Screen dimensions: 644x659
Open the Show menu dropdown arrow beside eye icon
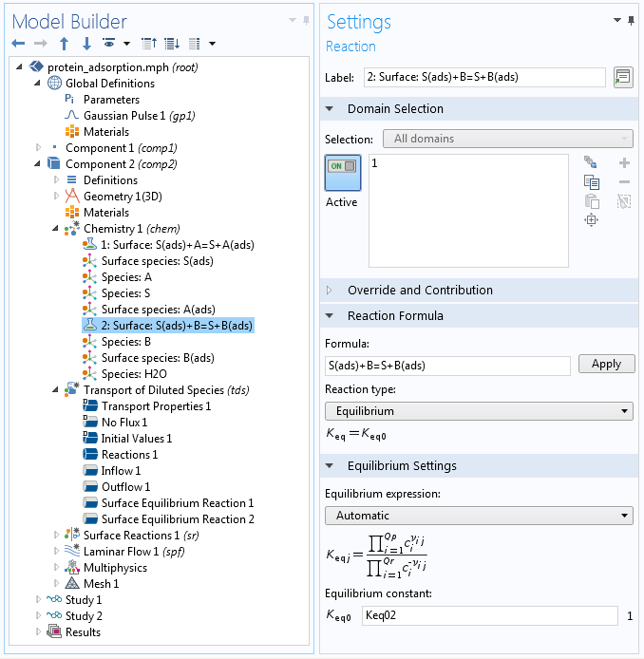126,44
